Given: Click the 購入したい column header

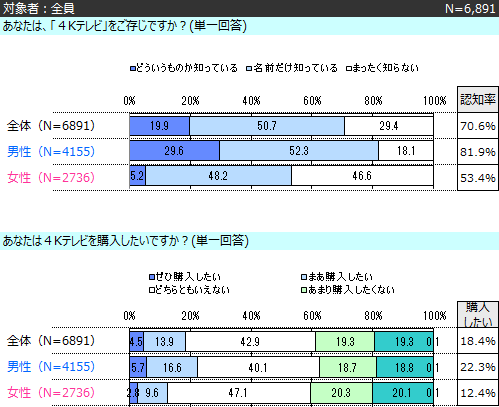Looking at the screenshot, I should (478, 314).
